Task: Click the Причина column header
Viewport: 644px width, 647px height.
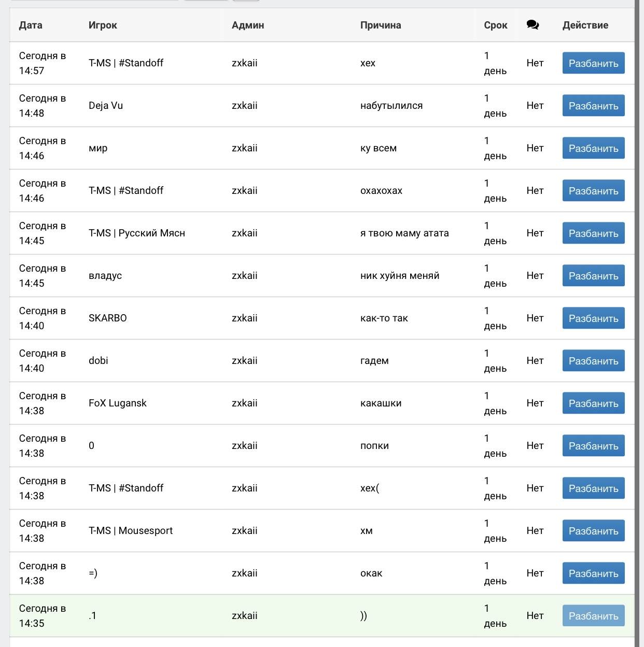Action: click(381, 25)
